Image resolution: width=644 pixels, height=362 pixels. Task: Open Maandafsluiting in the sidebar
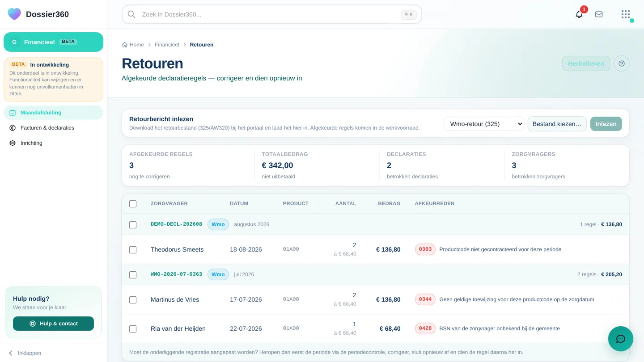click(x=53, y=113)
